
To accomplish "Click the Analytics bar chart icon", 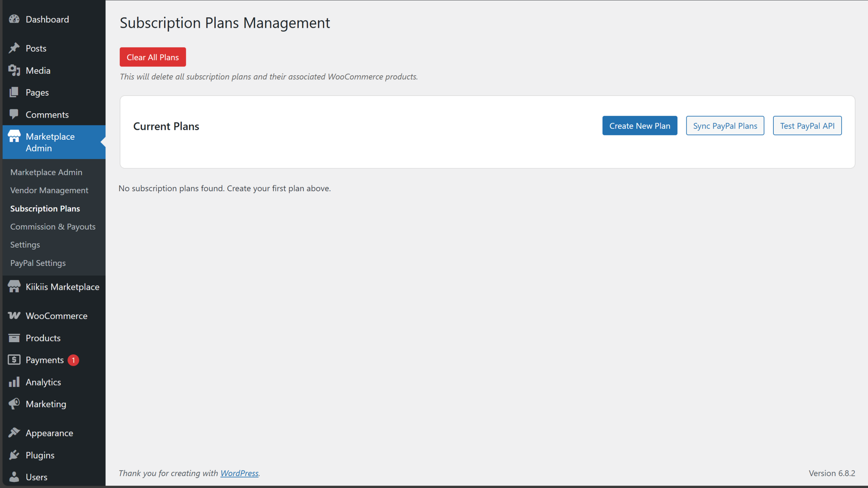I will tap(14, 382).
